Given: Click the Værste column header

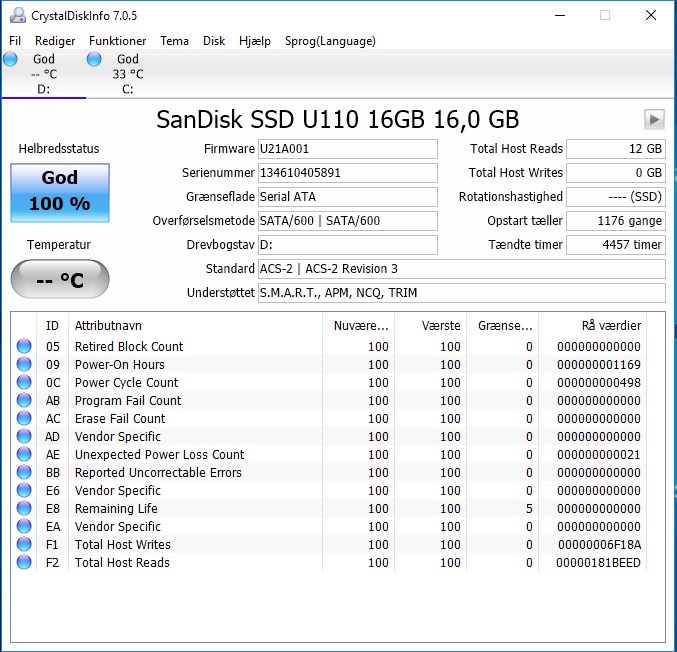Looking at the screenshot, I should pyautogui.click(x=430, y=326).
